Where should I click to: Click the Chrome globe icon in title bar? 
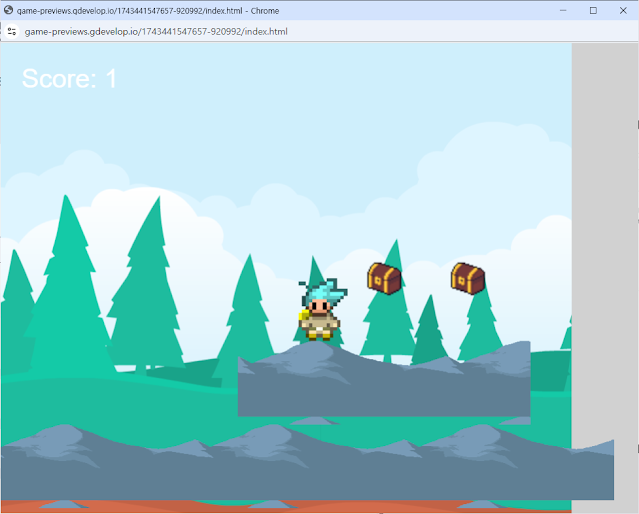tap(8, 10)
